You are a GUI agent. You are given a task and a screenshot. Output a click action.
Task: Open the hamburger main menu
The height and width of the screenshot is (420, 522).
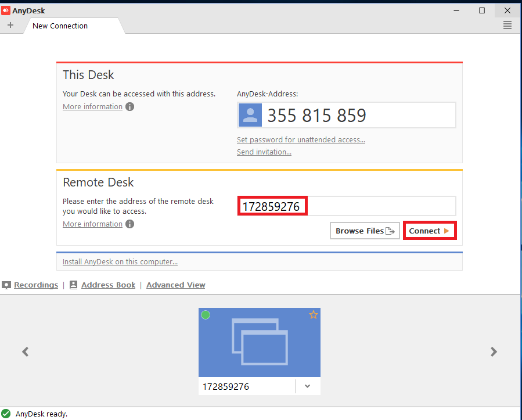point(507,25)
